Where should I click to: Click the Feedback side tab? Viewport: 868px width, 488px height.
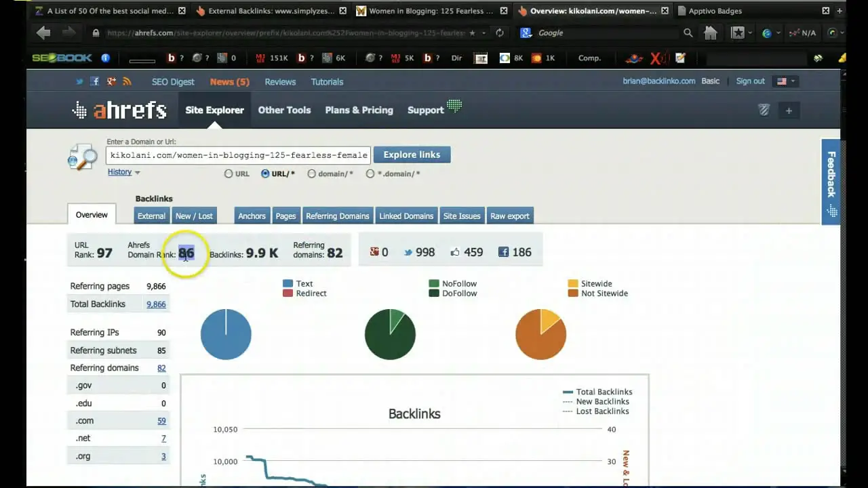tap(831, 180)
